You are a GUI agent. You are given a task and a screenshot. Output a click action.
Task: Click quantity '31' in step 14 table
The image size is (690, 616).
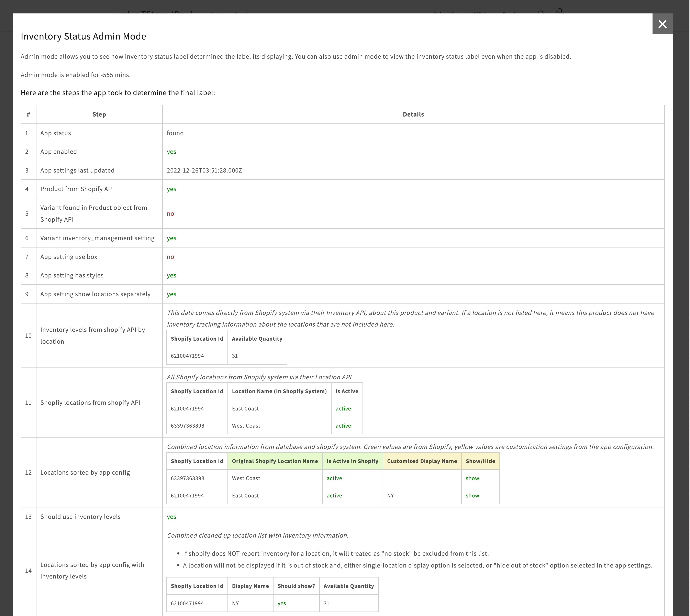click(326, 603)
